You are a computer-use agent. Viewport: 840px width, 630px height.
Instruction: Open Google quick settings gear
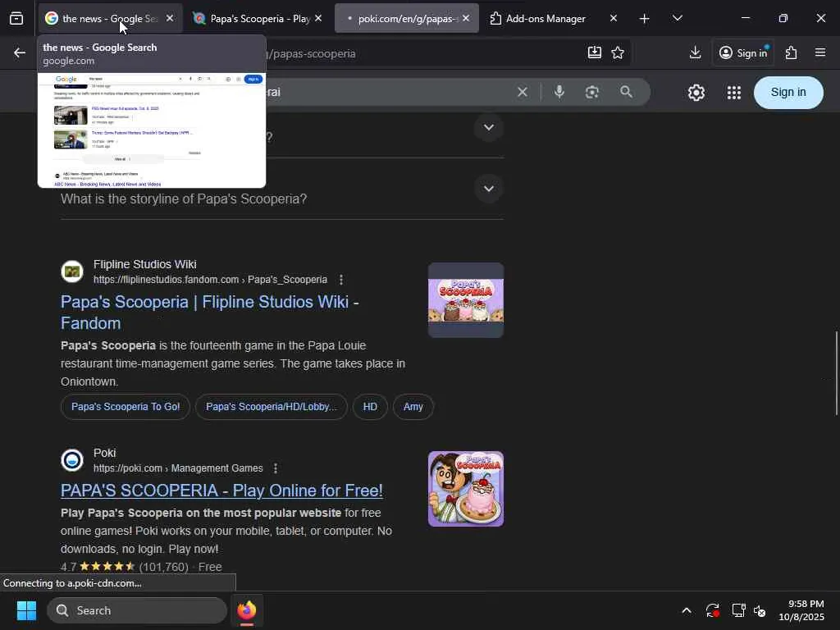click(x=696, y=93)
